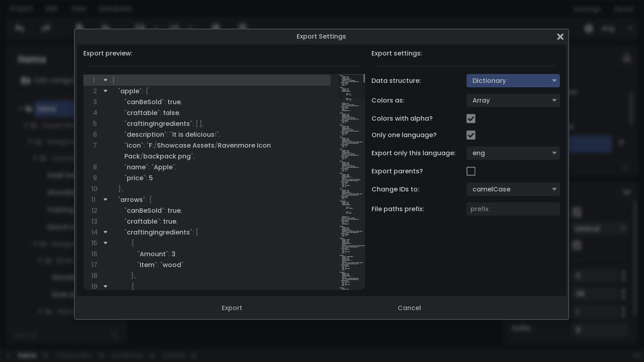The width and height of the screenshot is (644, 362).
Task: Click the Export button
Action: pos(232,308)
